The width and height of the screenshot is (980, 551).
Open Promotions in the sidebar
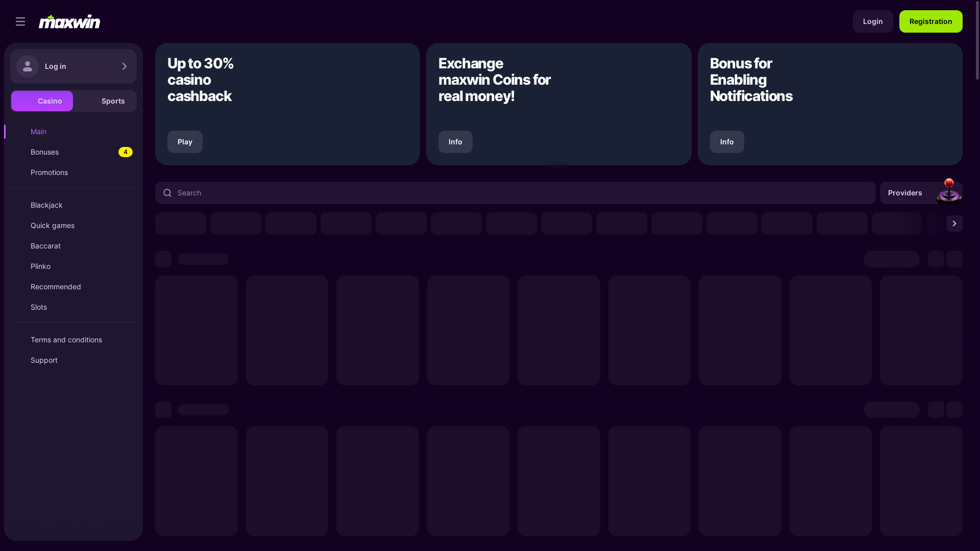(x=73, y=172)
